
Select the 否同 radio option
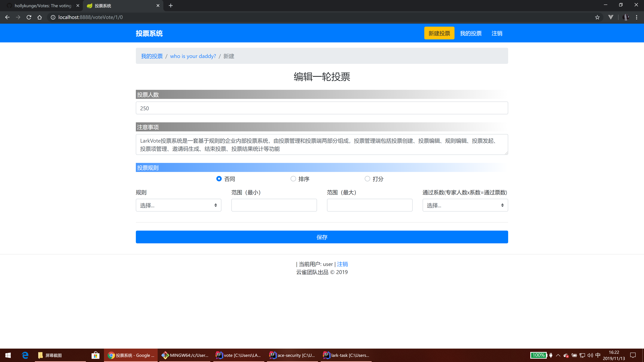click(x=219, y=179)
